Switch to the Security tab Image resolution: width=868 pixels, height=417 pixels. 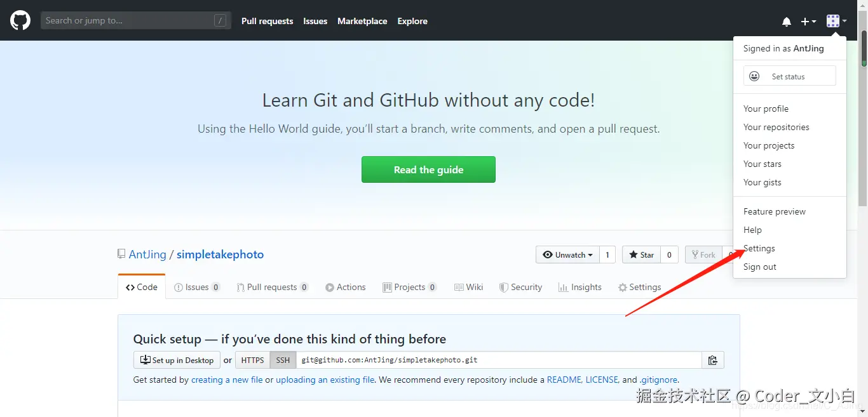tap(521, 287)
